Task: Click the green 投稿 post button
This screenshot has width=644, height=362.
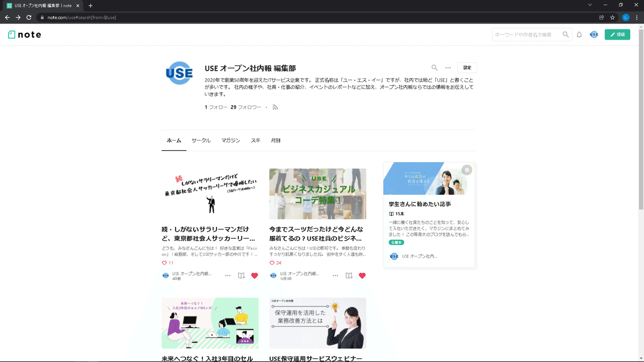Action: pyautogui.click(x=617, y=34)
